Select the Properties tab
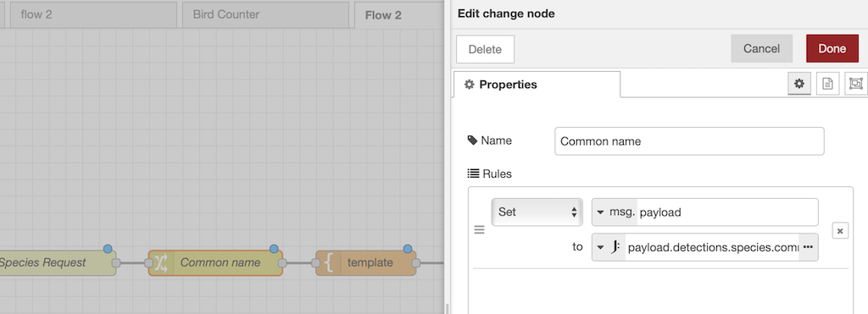Screen dimensions: 868x314 537,85
